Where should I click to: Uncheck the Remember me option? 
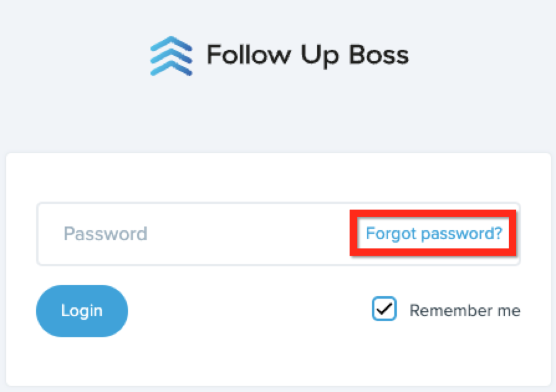click(x=384, y=309)
